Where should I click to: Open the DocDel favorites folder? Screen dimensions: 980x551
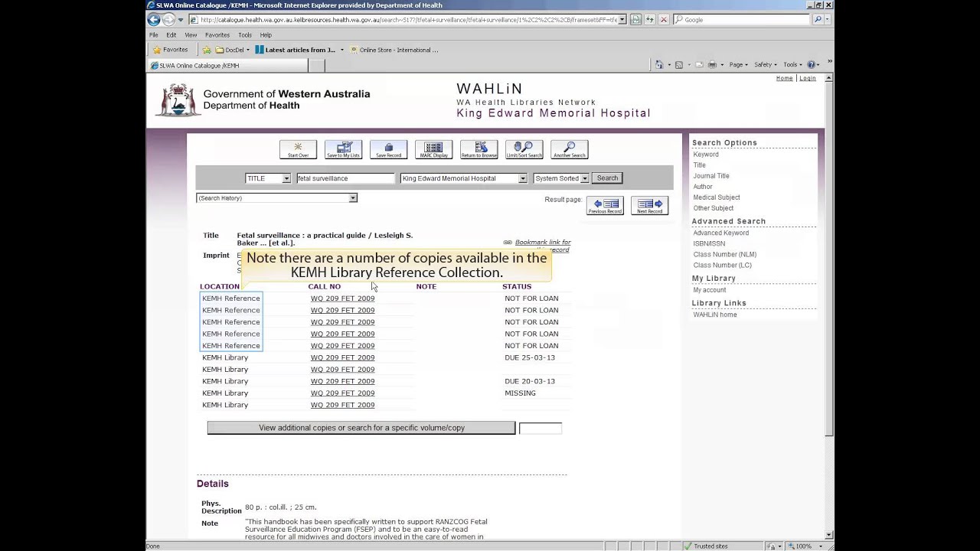coord(233,50)
